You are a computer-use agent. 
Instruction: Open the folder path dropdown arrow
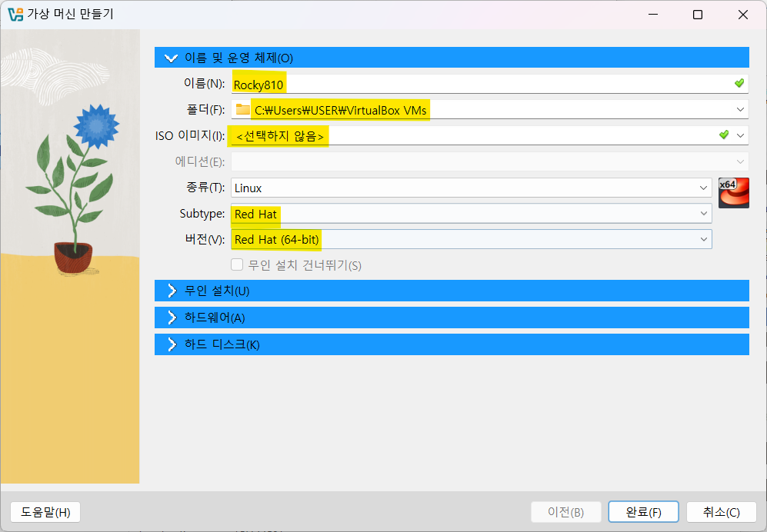[740, 109]
